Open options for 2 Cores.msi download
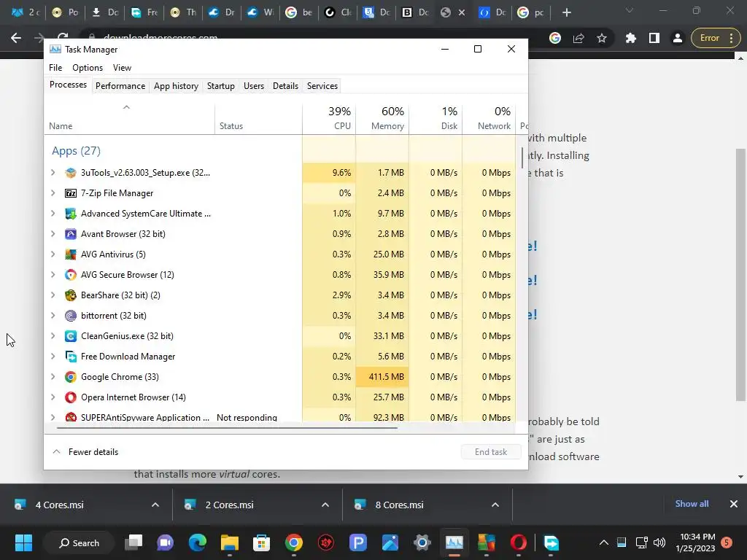This screenshot has height=560, width=747. click(325, 505)
